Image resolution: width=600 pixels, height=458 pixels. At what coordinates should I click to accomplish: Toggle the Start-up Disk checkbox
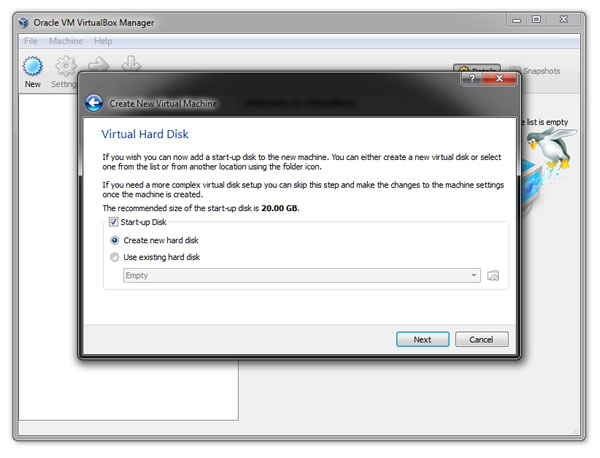[x=113, y=222]
